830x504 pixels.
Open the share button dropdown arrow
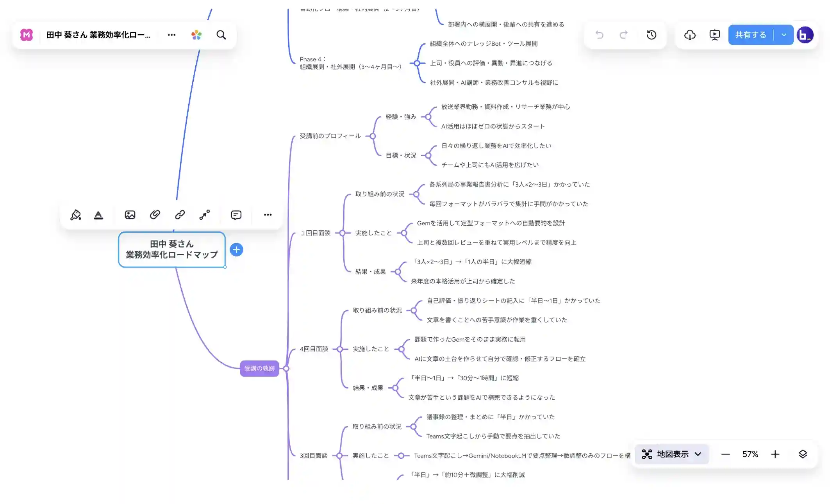click(784, 35)
